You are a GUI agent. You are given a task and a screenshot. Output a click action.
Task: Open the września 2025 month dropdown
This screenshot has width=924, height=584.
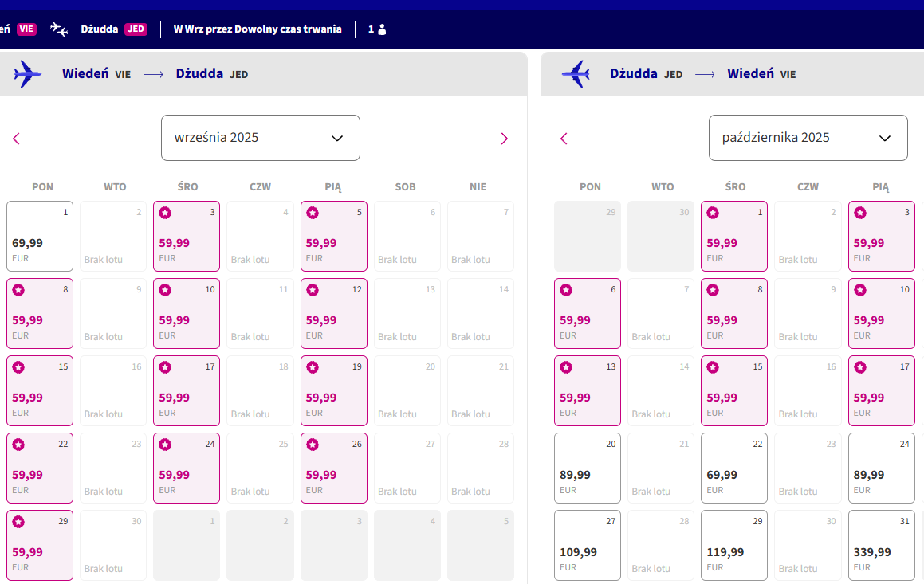click(261, 138)
